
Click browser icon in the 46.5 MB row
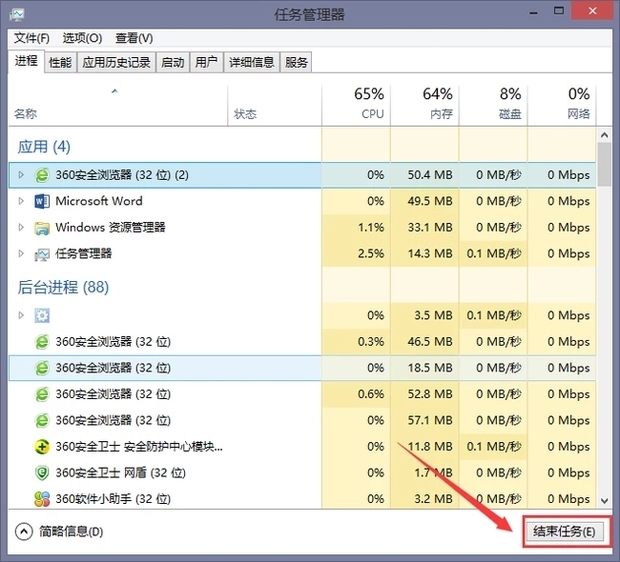point(42,342)
